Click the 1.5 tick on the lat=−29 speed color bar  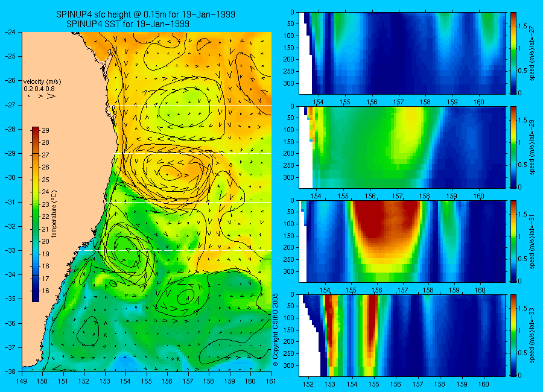pos(522,121)
